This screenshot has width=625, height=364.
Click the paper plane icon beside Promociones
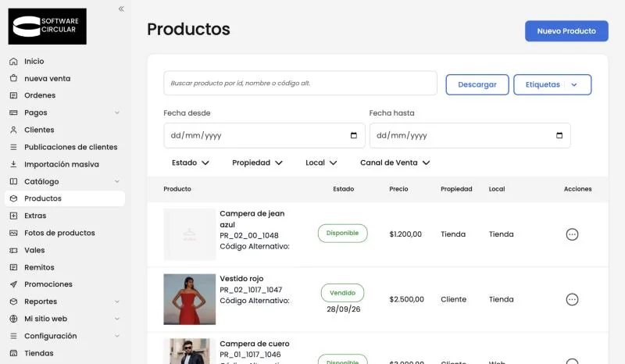point(13,284)
